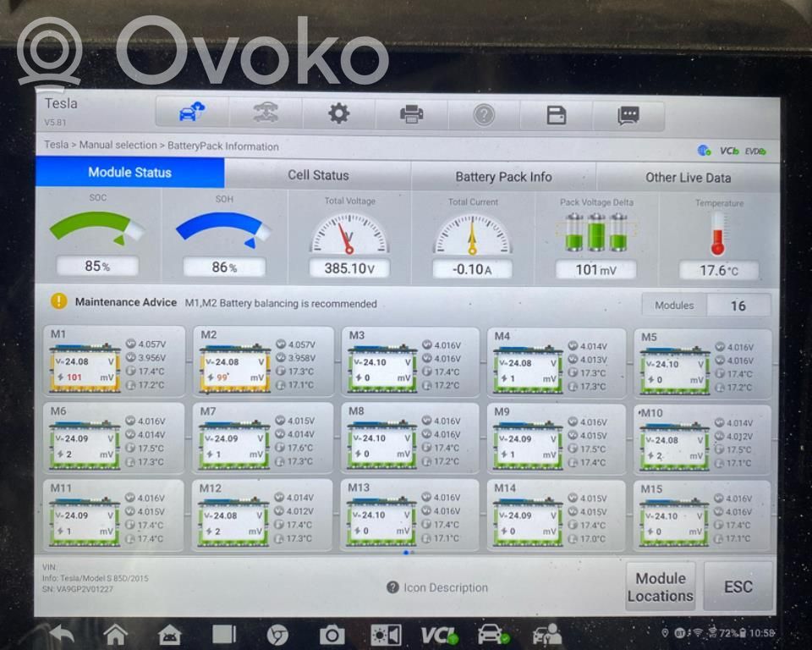Open the vehicle diagnostics shortcut in the navigation bar
812x650 pixels.
[493, 635]
